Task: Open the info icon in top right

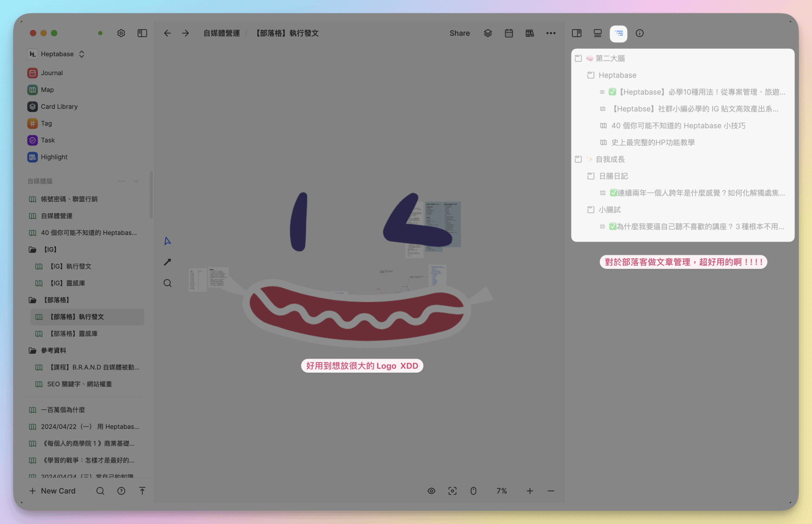Action: pyautogui.click(x=640, y=33)
